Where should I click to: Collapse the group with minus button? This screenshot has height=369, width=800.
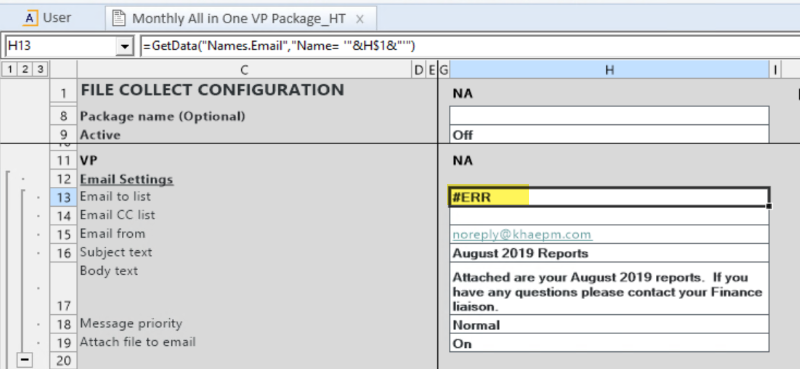click(24, 359)
